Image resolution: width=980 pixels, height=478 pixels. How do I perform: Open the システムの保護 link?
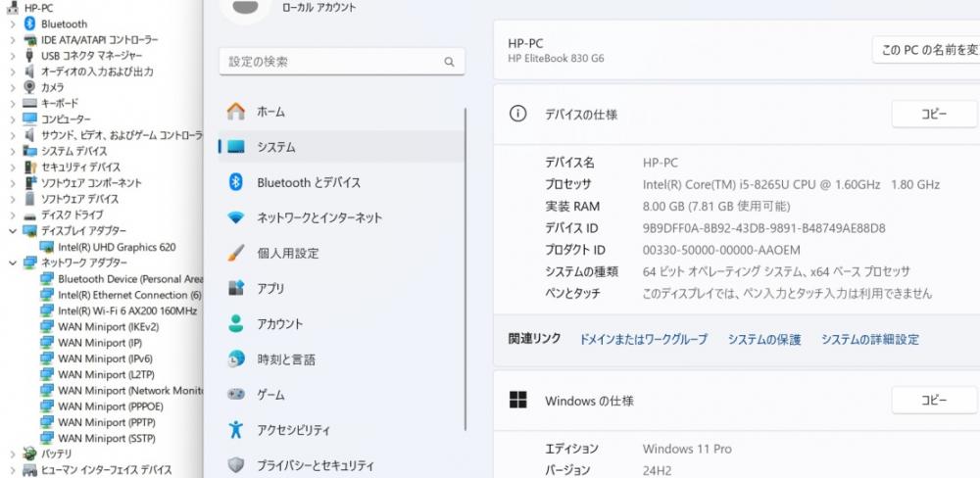(x=763, y=339)
